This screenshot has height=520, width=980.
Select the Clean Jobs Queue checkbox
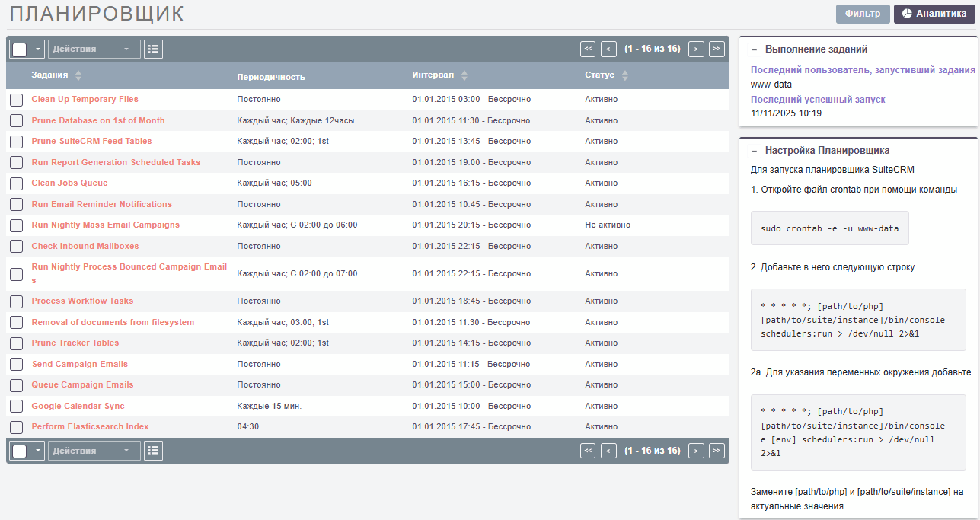click(x=16, y=183)
